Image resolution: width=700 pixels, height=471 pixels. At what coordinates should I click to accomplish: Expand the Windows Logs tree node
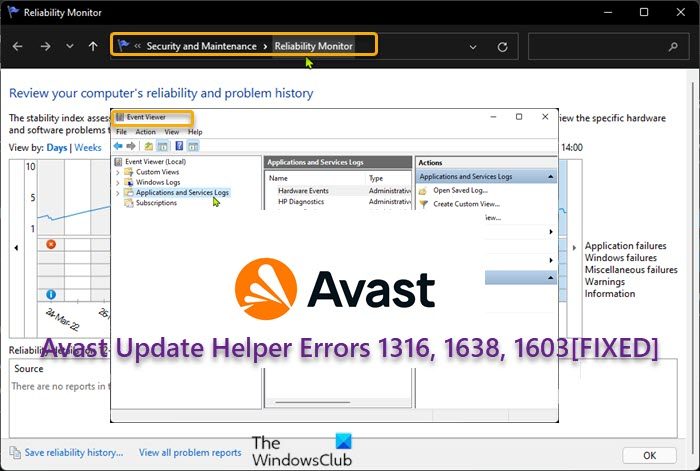tap(118, 183)
